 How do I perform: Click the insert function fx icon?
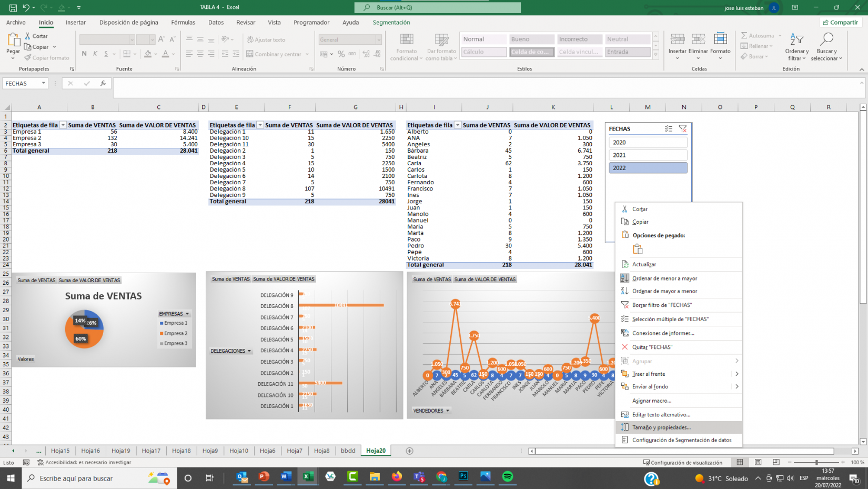click(x=103, y=83)
